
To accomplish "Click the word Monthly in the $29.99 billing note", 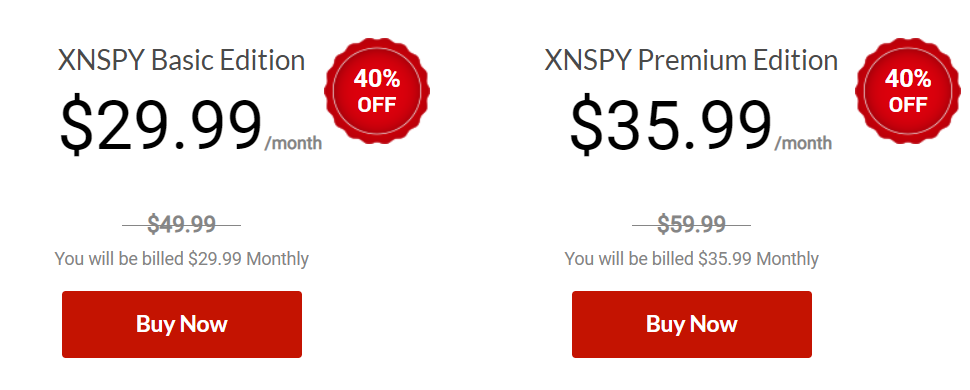I will [x=278, y=259].
